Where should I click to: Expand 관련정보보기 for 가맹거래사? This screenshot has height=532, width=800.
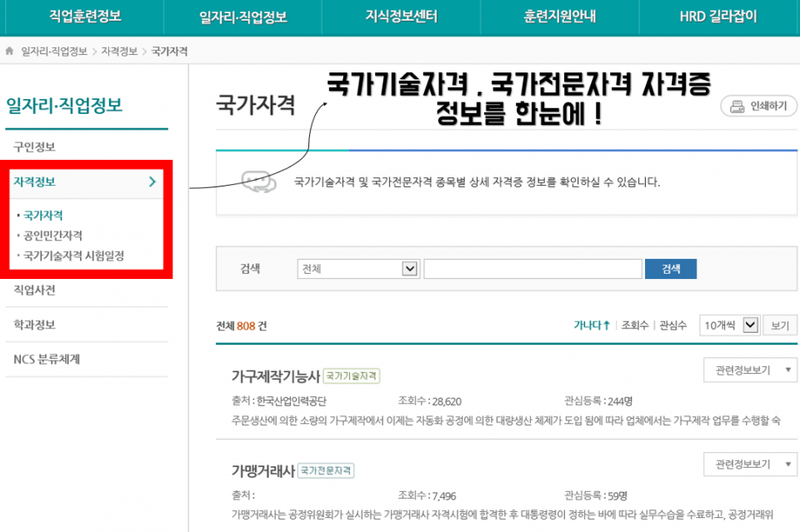(750, 464)
